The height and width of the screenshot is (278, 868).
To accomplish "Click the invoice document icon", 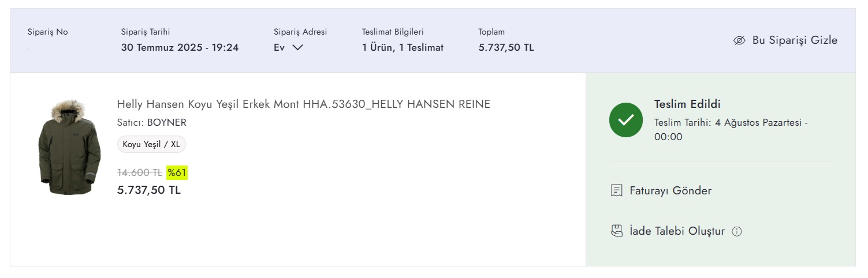I will pos(617,190).
